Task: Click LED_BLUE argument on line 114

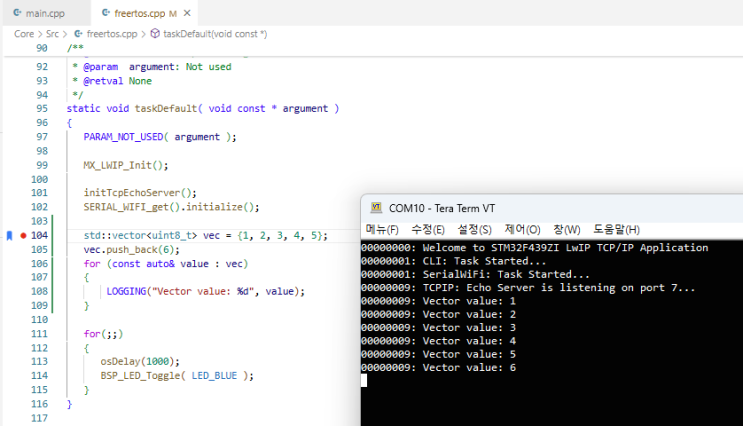Action: coord(214,376)
